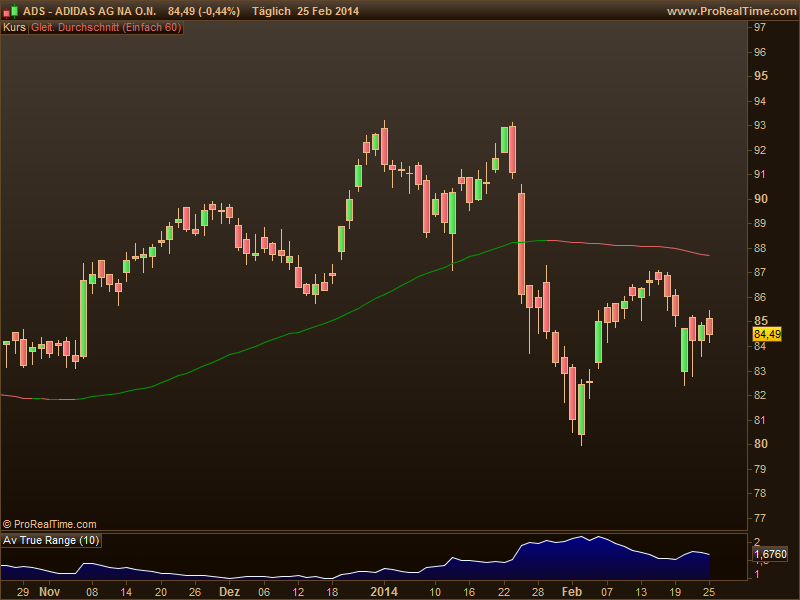Click the 77 price axis label
800x600 pixels.
(760, 518)
